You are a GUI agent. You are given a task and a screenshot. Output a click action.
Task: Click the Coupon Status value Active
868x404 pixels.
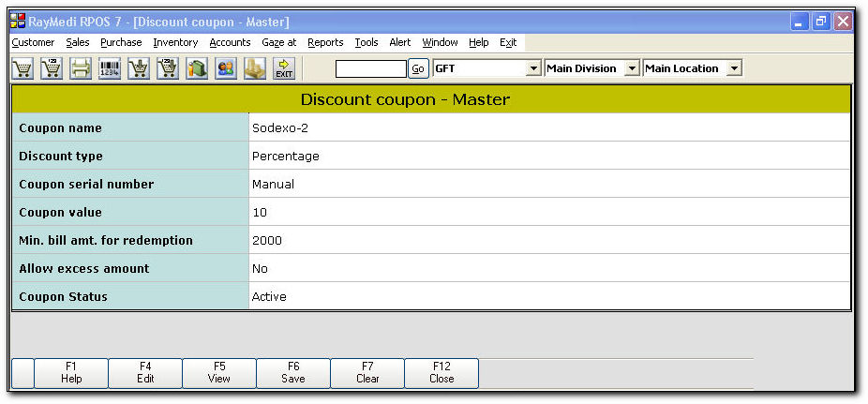tap(549, 296)
